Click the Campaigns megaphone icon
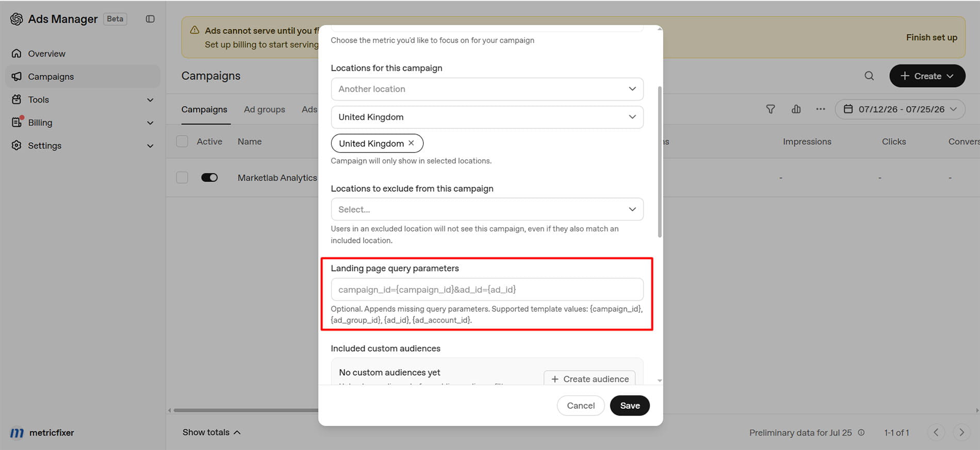Screen dimensions: 980x450 pyautogui.click(x=17, y=76)
